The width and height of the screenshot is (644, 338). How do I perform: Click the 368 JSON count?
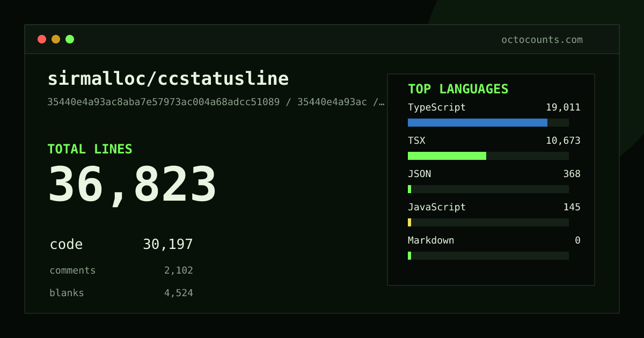pyautogui.click(x=572, y=174)
